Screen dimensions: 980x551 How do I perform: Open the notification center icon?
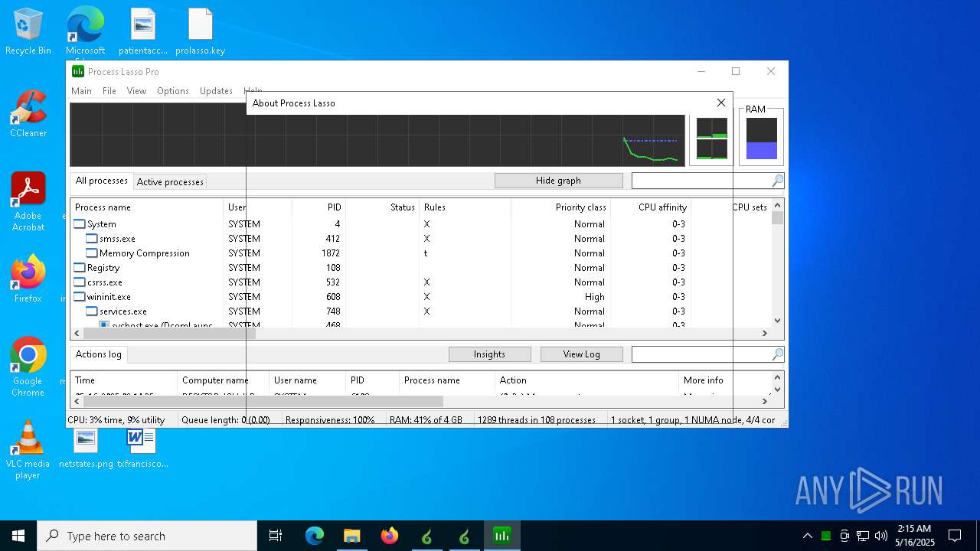pos(955,536)
